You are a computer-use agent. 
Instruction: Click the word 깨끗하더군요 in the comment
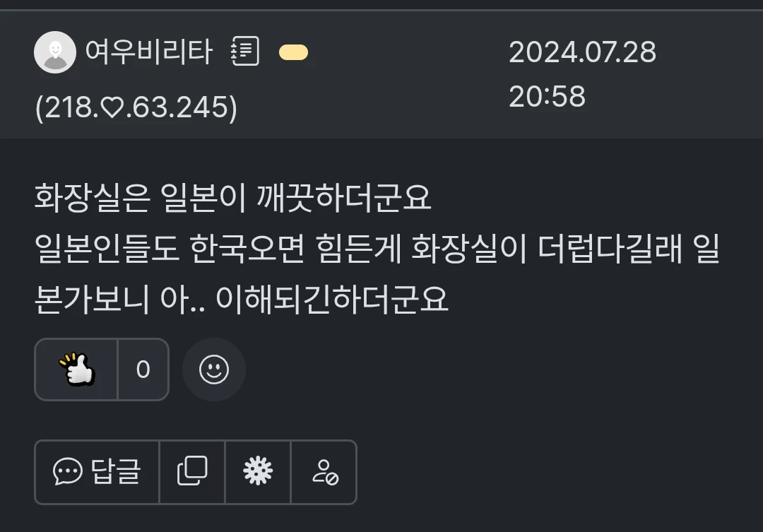pos(343,198)
